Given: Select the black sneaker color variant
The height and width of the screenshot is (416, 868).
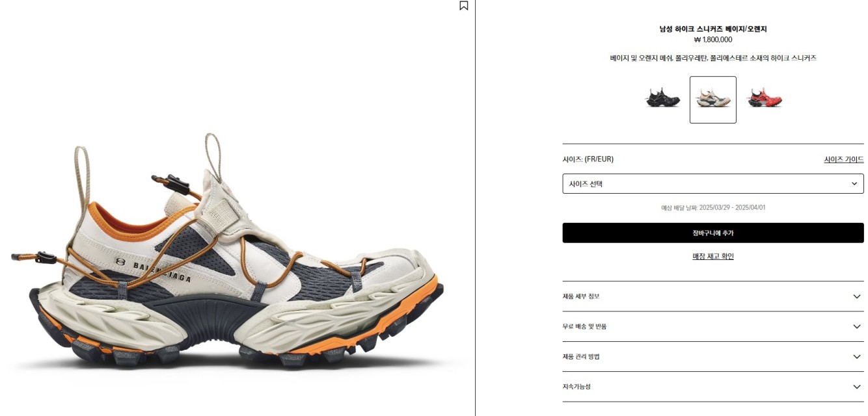Looking at the screenshot, I should tap(662, 99).
